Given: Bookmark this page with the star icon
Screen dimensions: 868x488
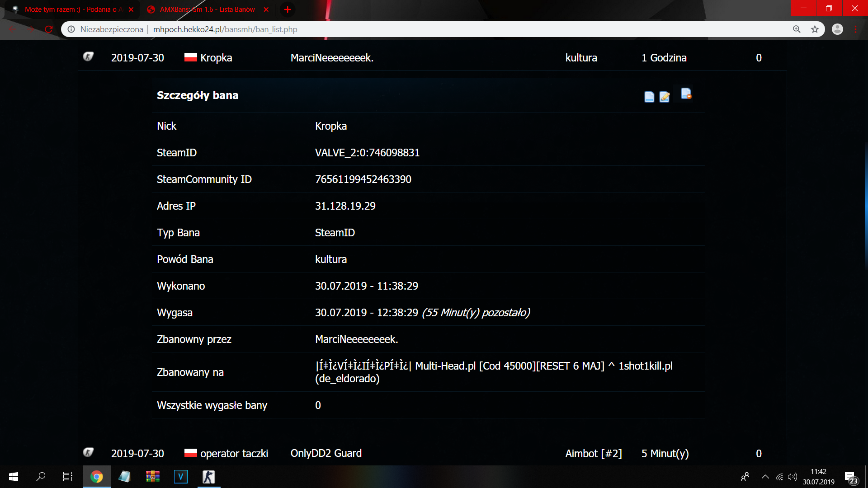Looking at the screenshot, I should 815,29.
